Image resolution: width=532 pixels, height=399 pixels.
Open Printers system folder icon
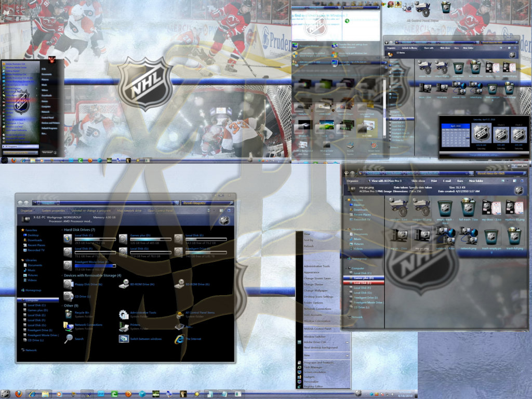(124, 326)
